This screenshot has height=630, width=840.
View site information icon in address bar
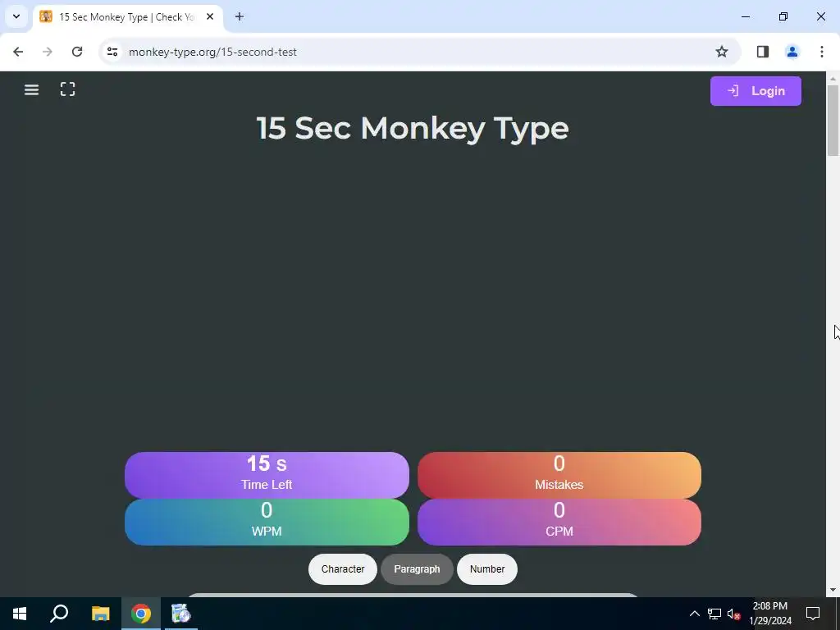click(112, 52)
